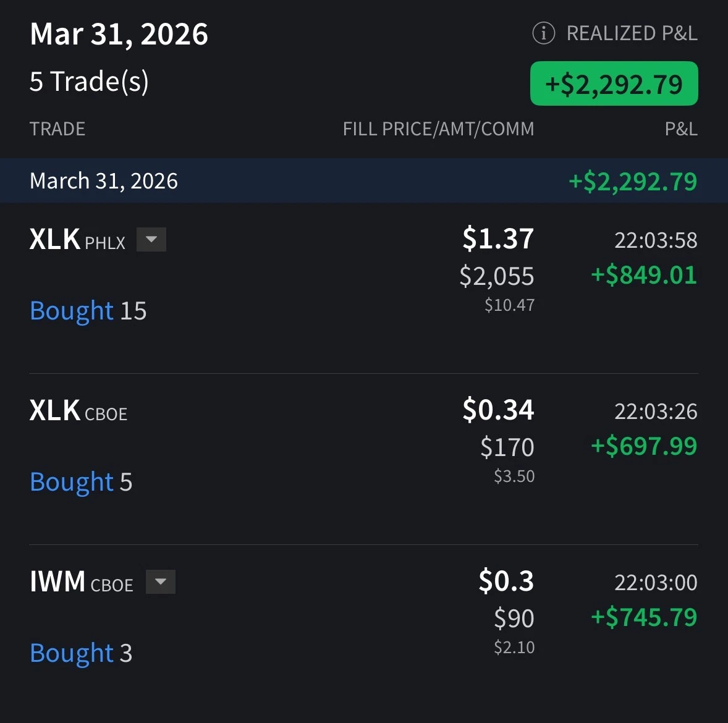Viewport: 728px width, 723px height.
Task: Select the +$697.99 P&L value
Action: pos(644,446)
